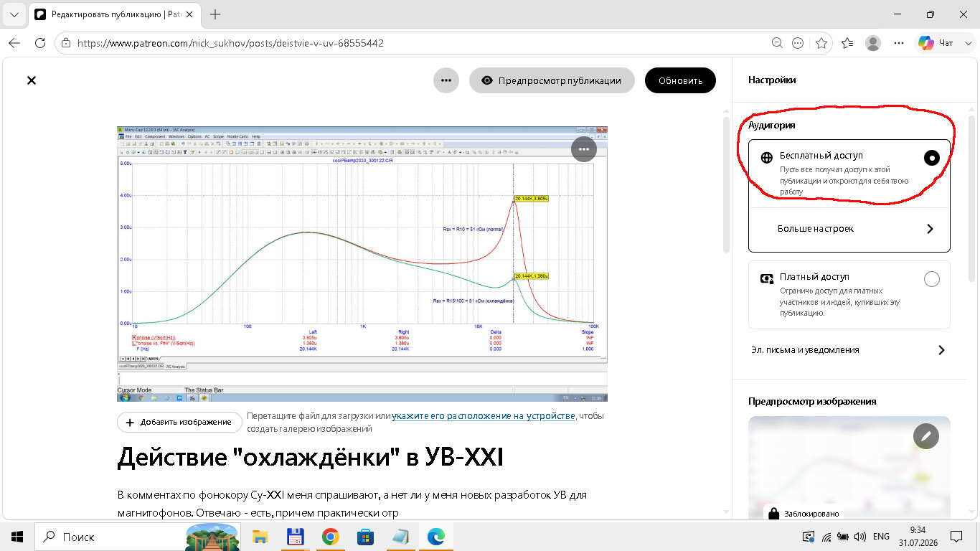
Task: Open the tab list dropdown arrow
Action: point(14,14)
